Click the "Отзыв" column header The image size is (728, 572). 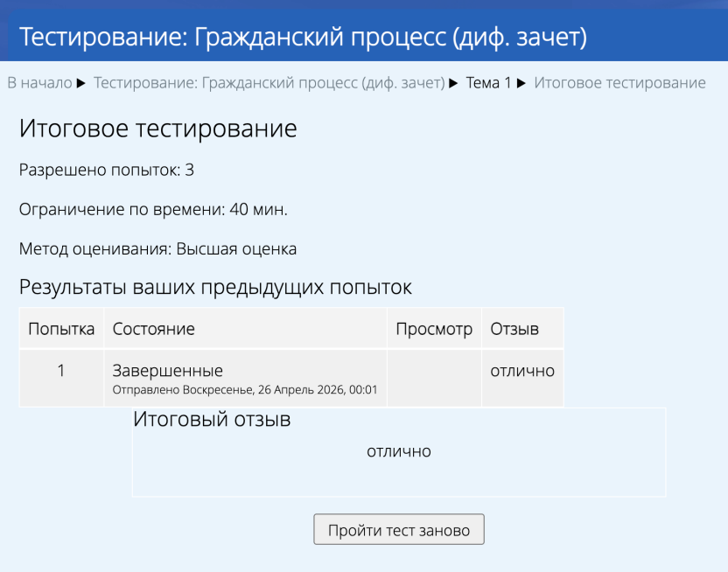coord(514,329)
